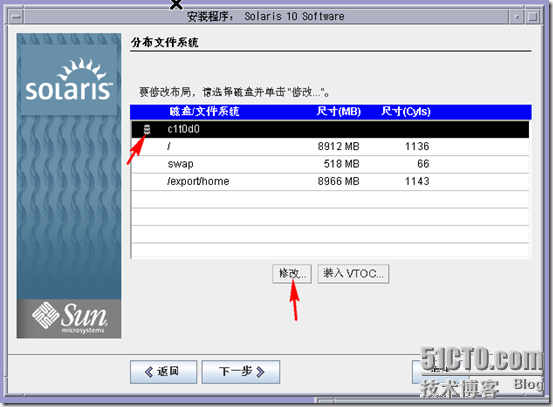553x407 pixels.
Task: Click the 8912 MB size value
Action: [x=338, y=146]
